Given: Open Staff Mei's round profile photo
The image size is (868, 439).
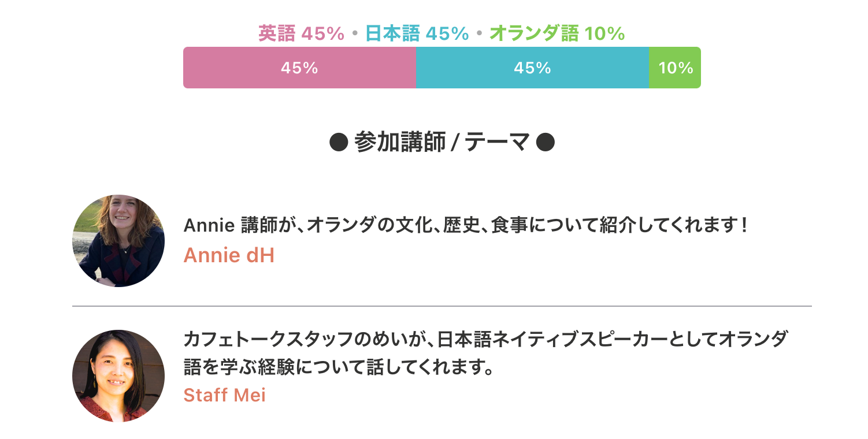Looking at the screenshot, I should pos(118,376).
